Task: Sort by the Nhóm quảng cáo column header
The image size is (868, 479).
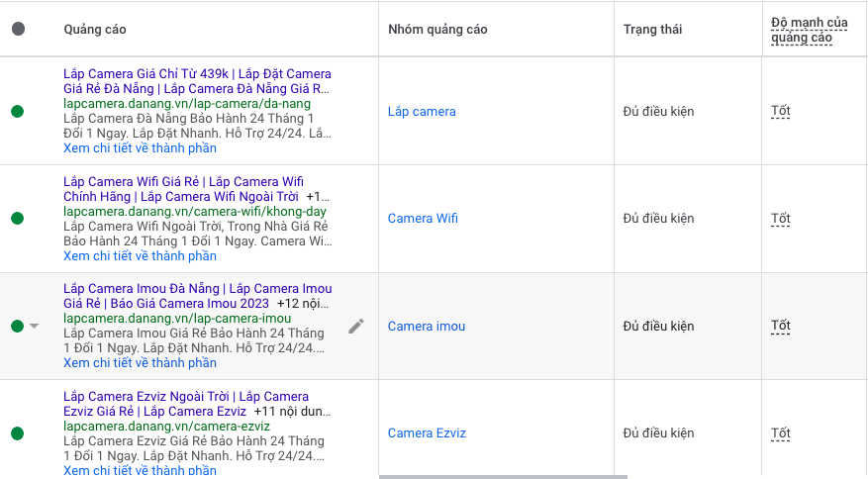Action: [437, 29]
